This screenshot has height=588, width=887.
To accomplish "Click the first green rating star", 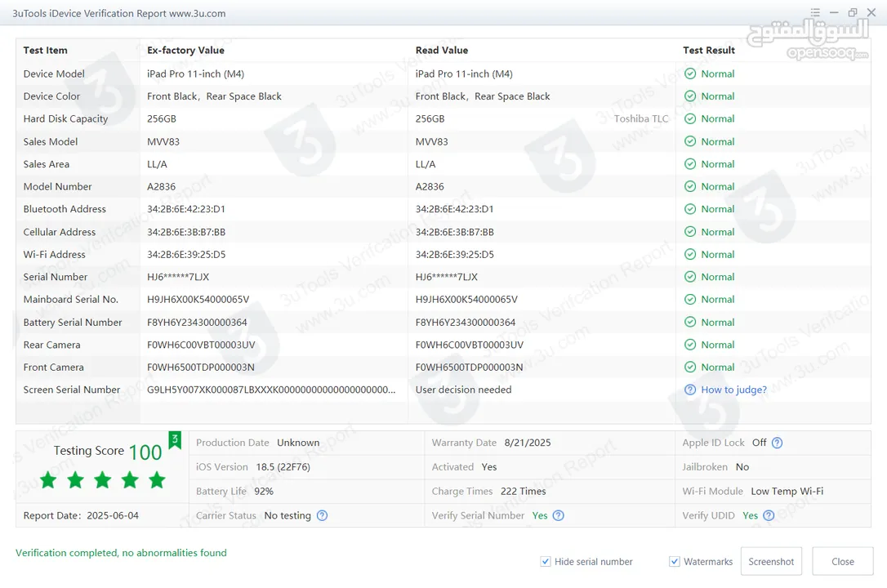I will pyautogui.click(x=49, y=480).
